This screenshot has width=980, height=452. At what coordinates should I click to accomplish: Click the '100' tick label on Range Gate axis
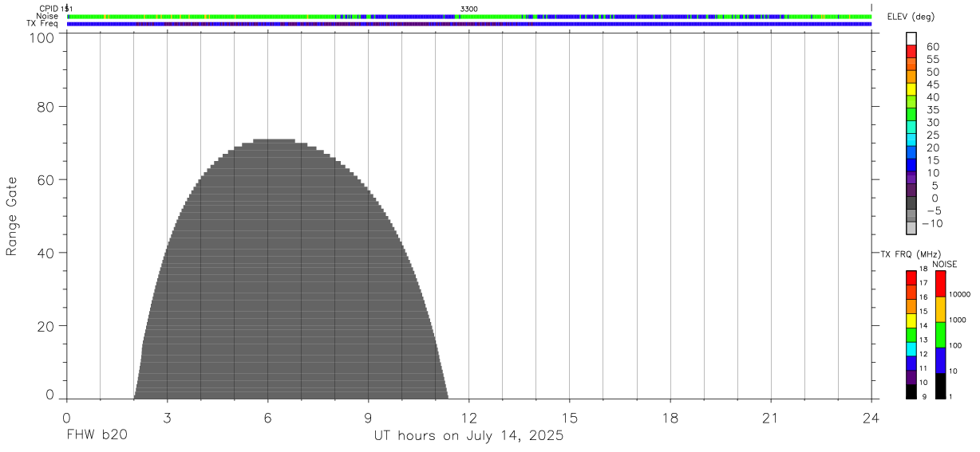[x=43, y=37]
